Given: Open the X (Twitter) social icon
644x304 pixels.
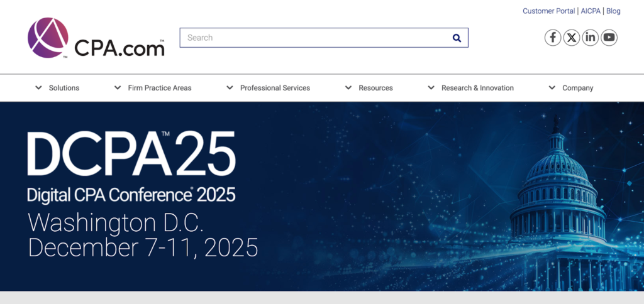Looking at the screenshot, I should pos(571,38).
